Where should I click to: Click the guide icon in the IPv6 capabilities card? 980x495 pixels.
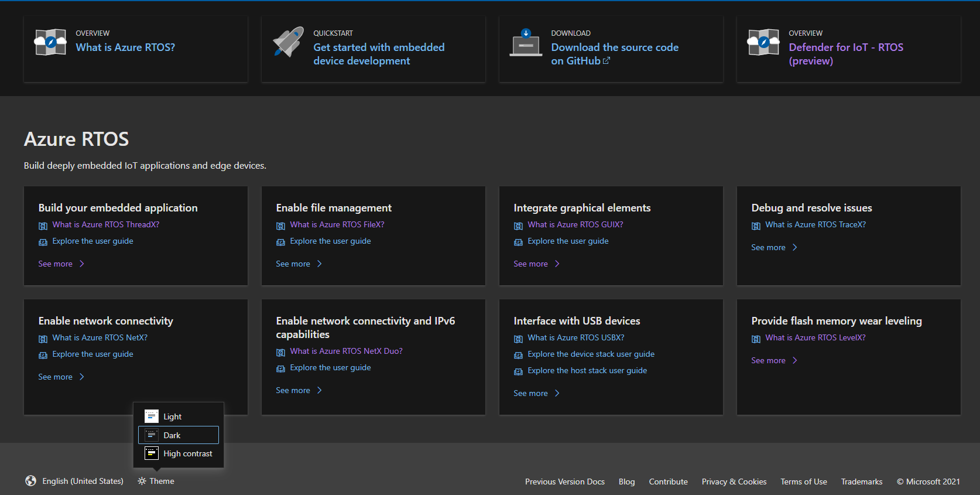[280, 368]
